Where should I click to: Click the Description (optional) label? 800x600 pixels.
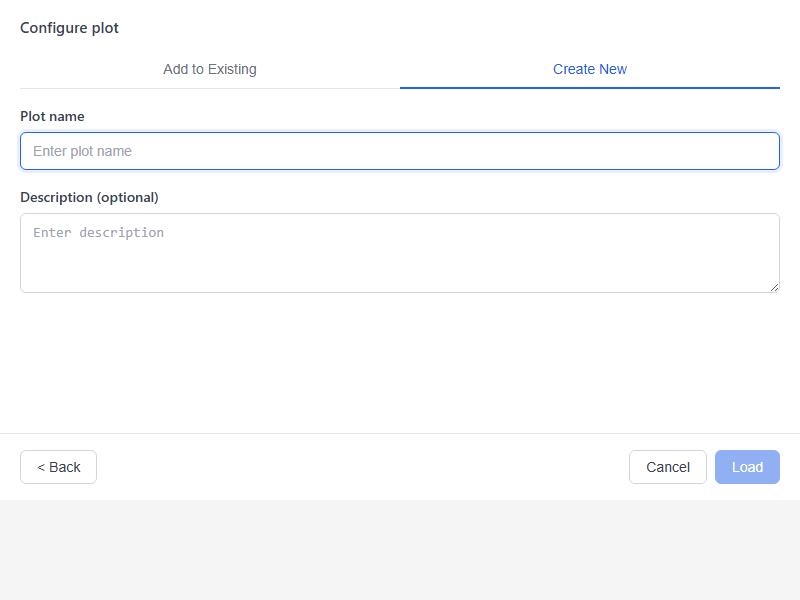pos(89,197)
